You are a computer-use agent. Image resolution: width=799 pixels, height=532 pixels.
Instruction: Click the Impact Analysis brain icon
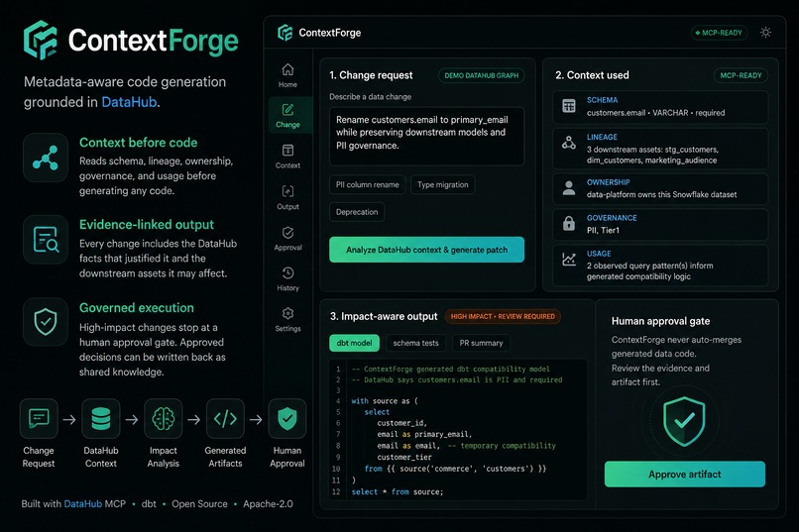[163, 418]
